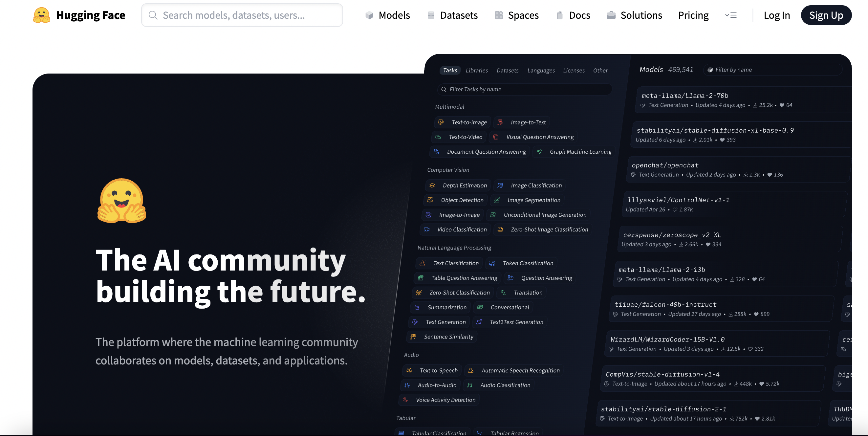The image size is (868, 436).
Task: Open tiiuae/falcon-40b-instruct model card
Action: tap(722, 309)
